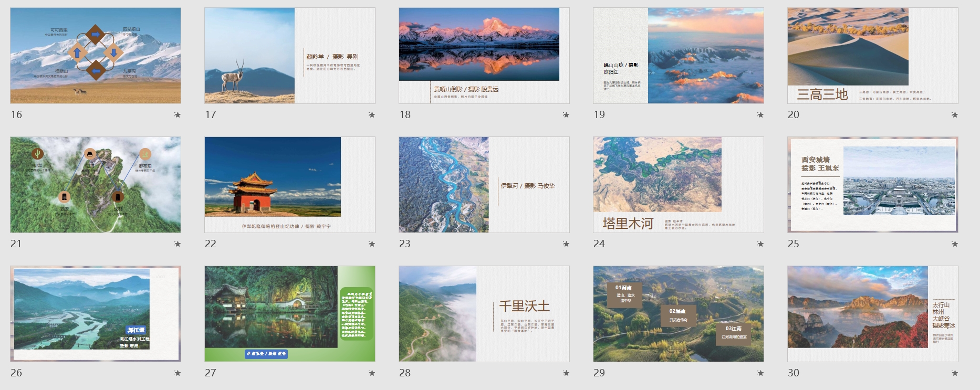Click slide number label 27
Image resolution: width=980 pixels, height=390 pixels.
pos(211,373)
